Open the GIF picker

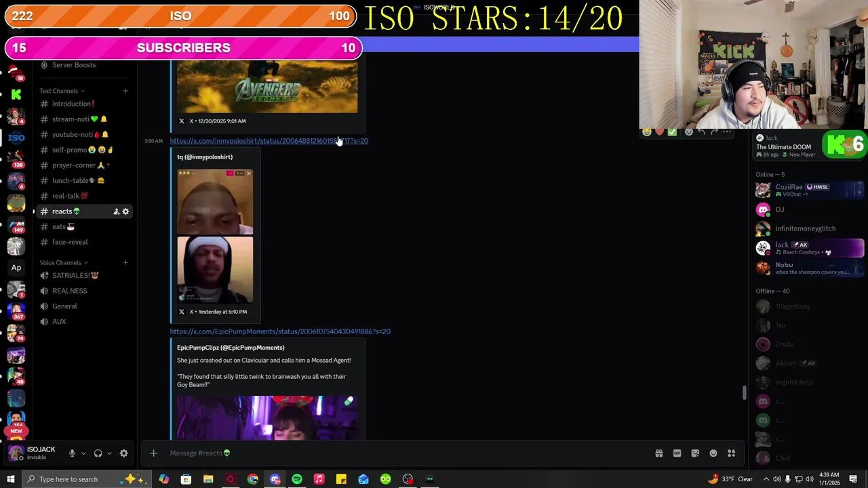click(x=677, y=453)
